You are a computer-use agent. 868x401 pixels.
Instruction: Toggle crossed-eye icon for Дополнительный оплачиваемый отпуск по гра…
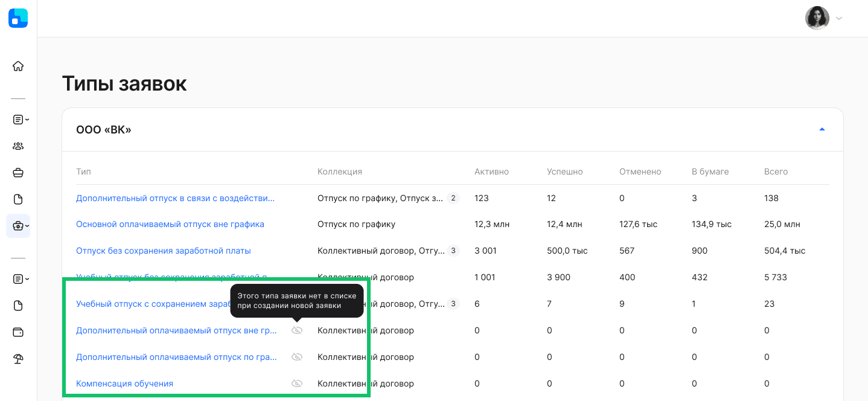296,357
